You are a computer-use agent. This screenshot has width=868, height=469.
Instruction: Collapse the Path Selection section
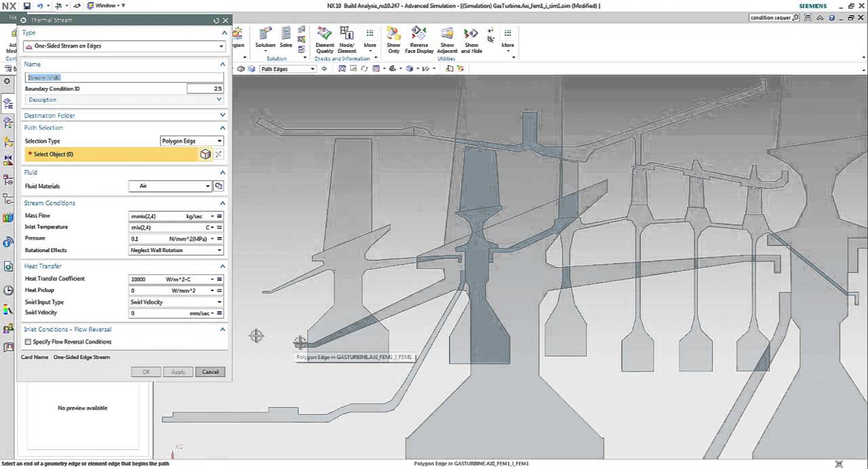[223, 128]
